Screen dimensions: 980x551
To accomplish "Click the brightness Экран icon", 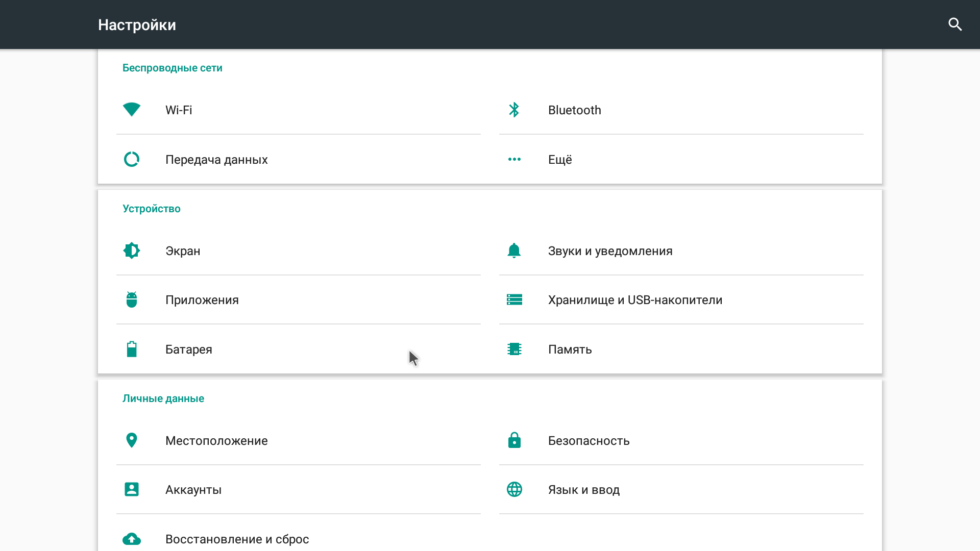I will tap(132, 251).
